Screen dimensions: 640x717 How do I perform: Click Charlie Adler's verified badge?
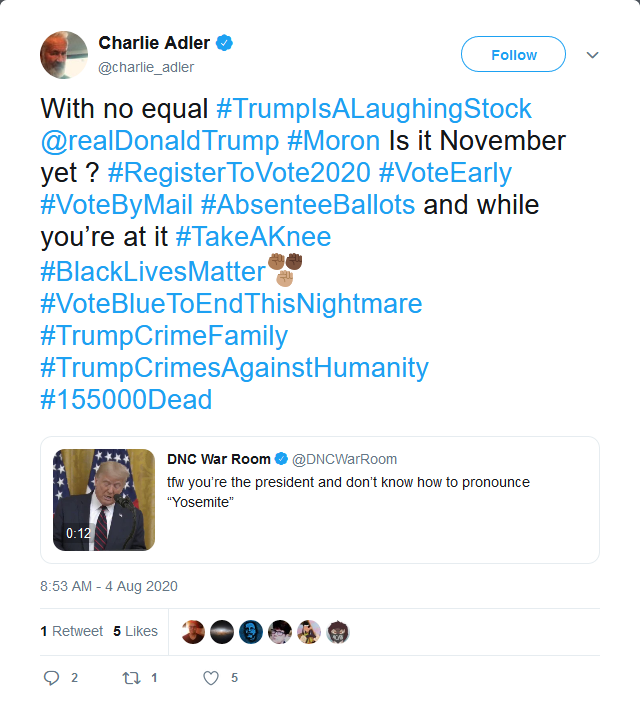(x=224, y=43)
